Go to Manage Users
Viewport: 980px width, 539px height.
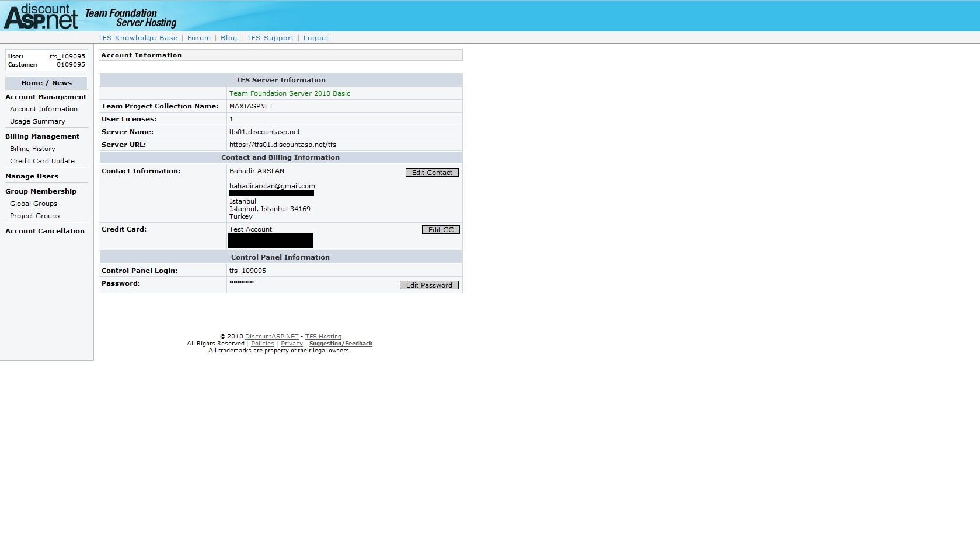[32, 176]
